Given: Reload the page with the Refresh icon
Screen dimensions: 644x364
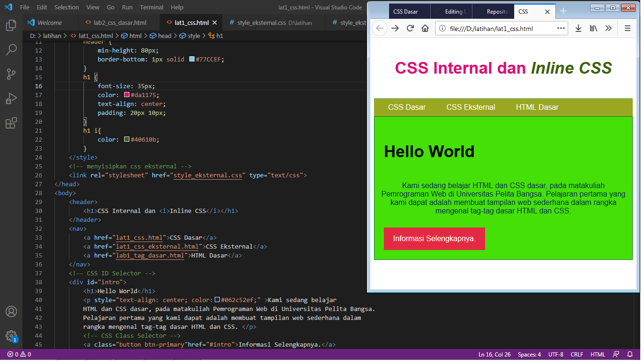Looking at the screenshot, I should point(410,28).
